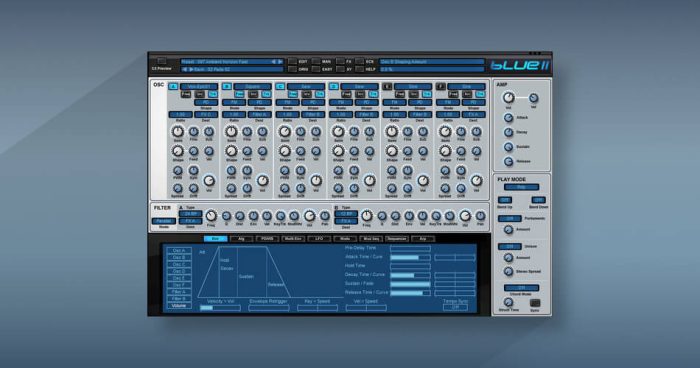Click Oscillator C Volume knob
Screen dimensions: 700x368
(x=316, y=180)
